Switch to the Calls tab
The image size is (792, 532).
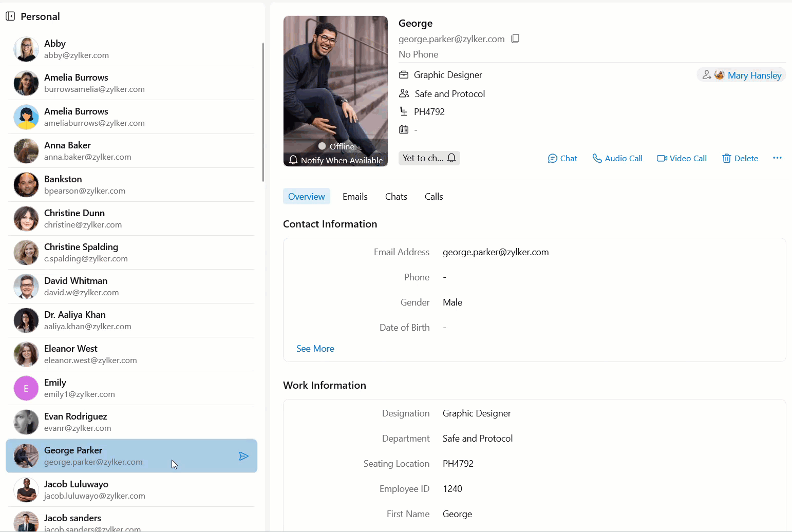pos(433,197)
